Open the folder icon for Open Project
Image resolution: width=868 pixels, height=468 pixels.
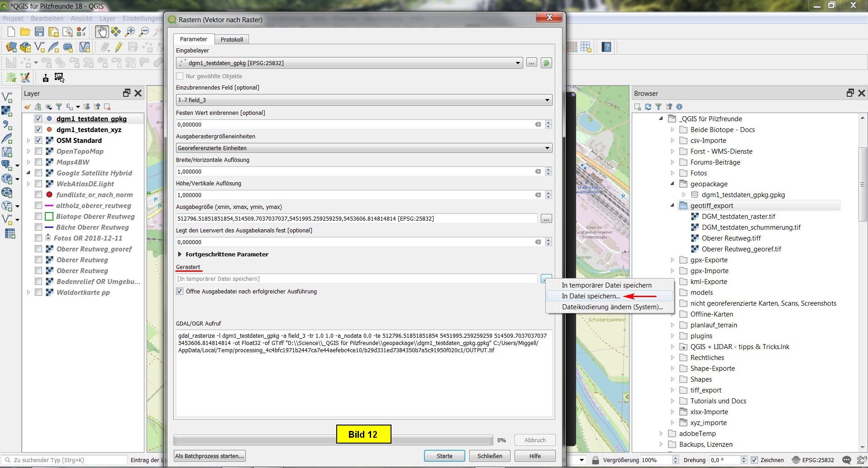(25, 32)
